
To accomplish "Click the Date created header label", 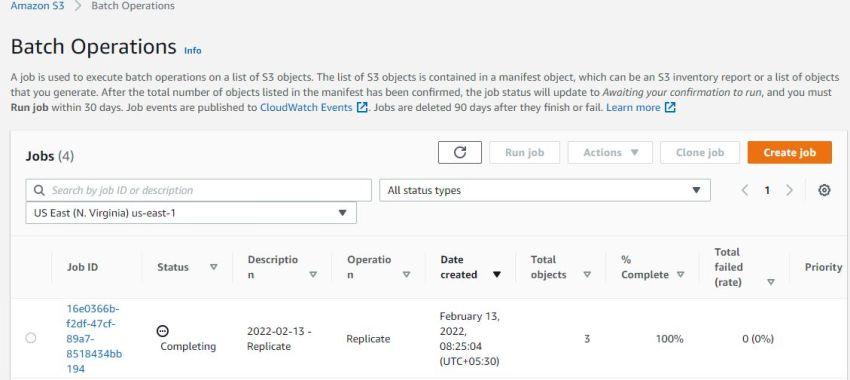I will point(459,267).
